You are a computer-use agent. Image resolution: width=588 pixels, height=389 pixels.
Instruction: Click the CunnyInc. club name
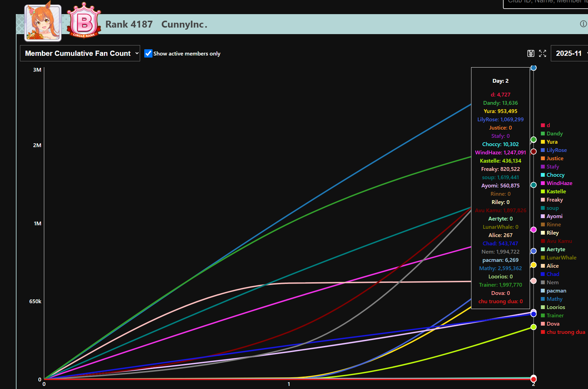185,24
